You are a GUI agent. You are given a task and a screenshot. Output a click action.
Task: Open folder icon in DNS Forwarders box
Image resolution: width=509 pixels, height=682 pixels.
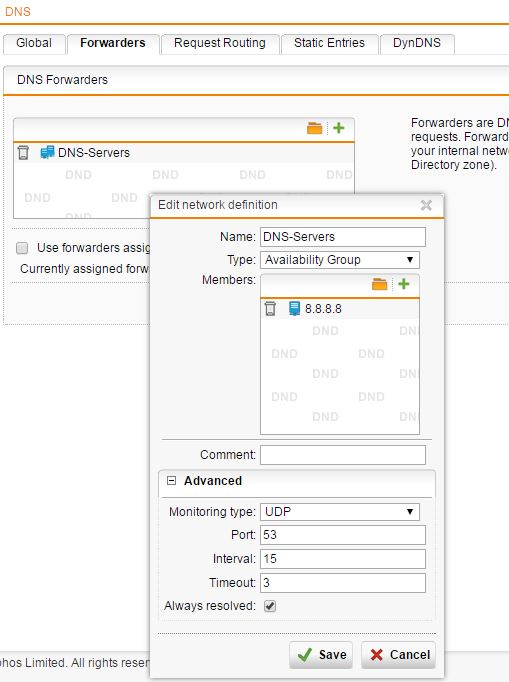[315, 128]
